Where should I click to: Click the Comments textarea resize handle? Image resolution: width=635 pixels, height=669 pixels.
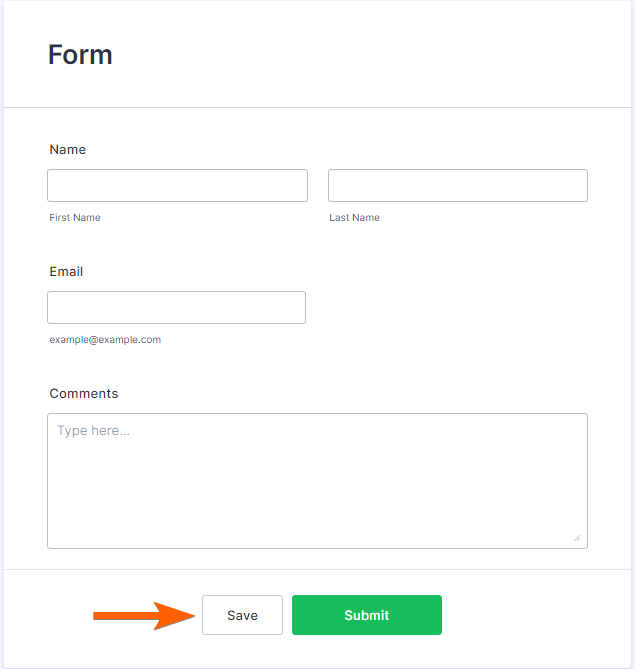tap(577, 538)
